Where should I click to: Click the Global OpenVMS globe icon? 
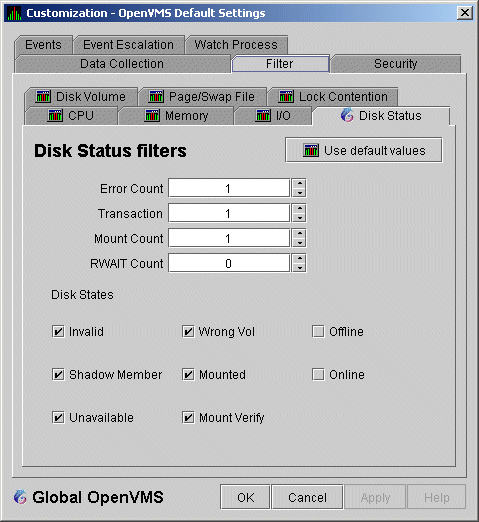pos(20,497)
